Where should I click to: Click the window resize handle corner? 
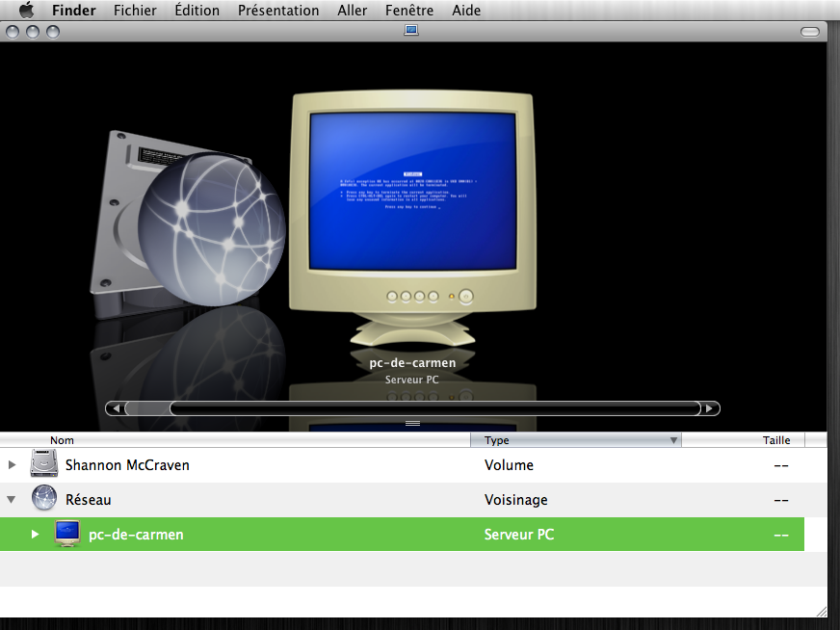point(820,612)
